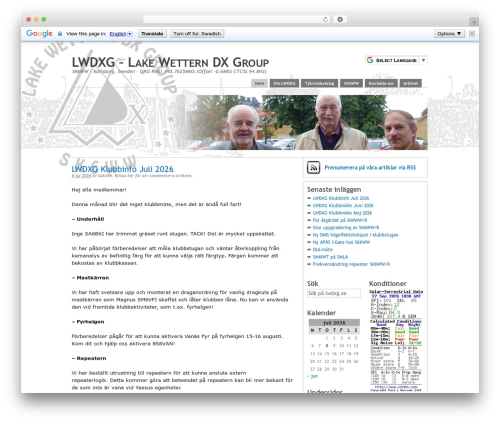Open recent post DL6-möte
The height and width of the screenshot is (423, 500).
(322, 249)
